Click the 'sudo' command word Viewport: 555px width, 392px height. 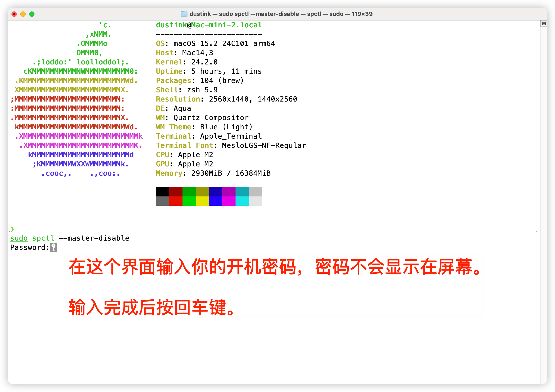(19, 238)
